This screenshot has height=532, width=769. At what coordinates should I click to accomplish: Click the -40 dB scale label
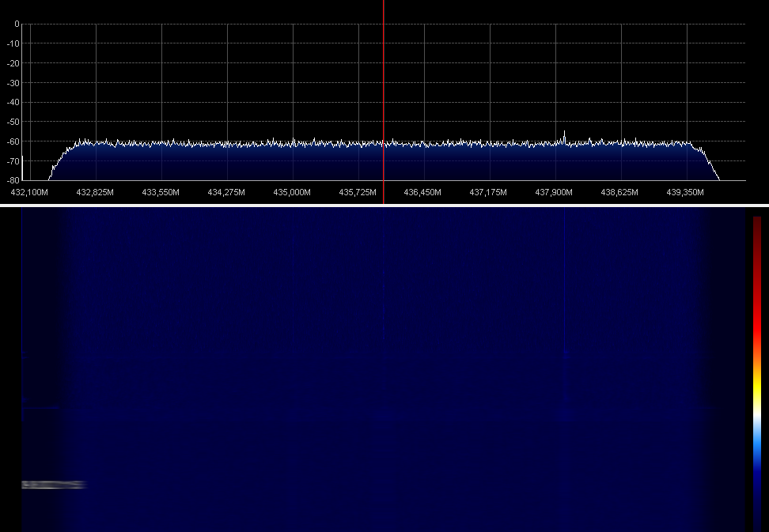click(13, 103)
